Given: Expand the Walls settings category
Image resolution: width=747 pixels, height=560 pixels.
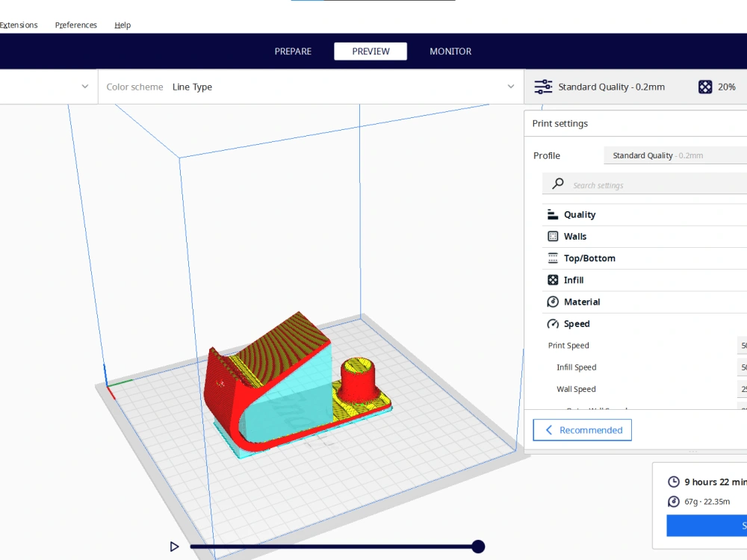Looking at the screenshot, I should pyautogui.click(x=645, y=237).
